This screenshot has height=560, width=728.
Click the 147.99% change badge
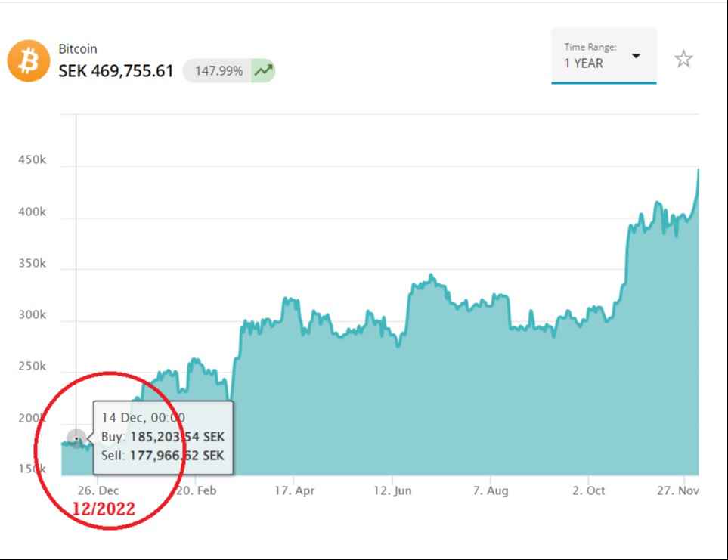click(219, 71)
